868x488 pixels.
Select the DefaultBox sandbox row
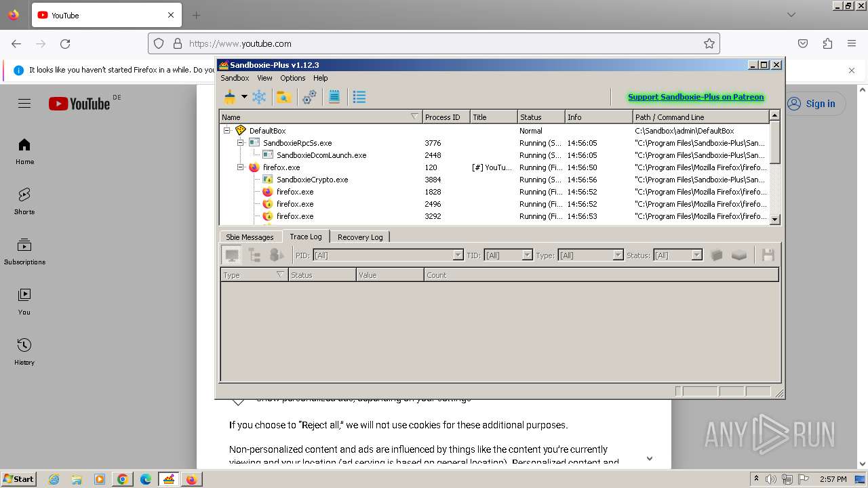[x=494, y=131]
